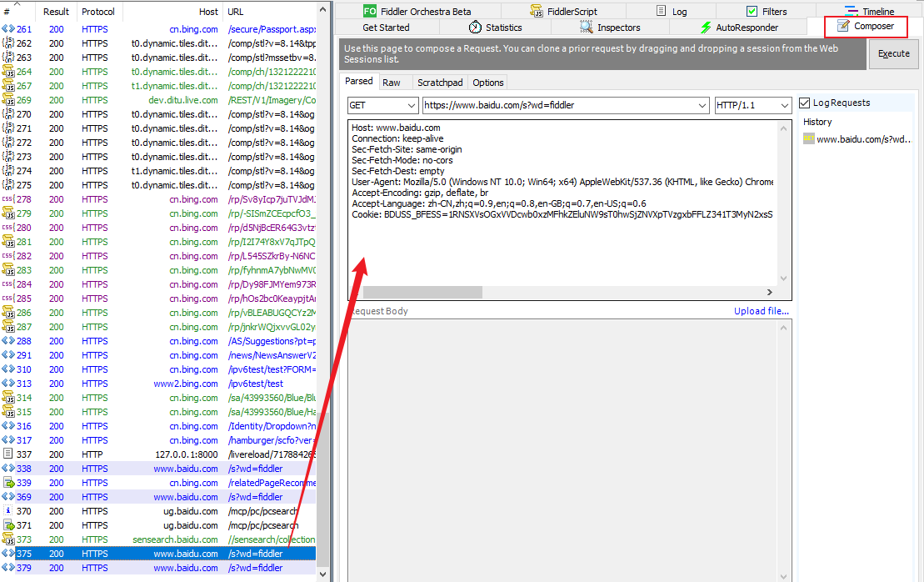The height and width of the screenshot is (582, 924).
Task: Click the session icon on row 313
Action: [8, 384]
